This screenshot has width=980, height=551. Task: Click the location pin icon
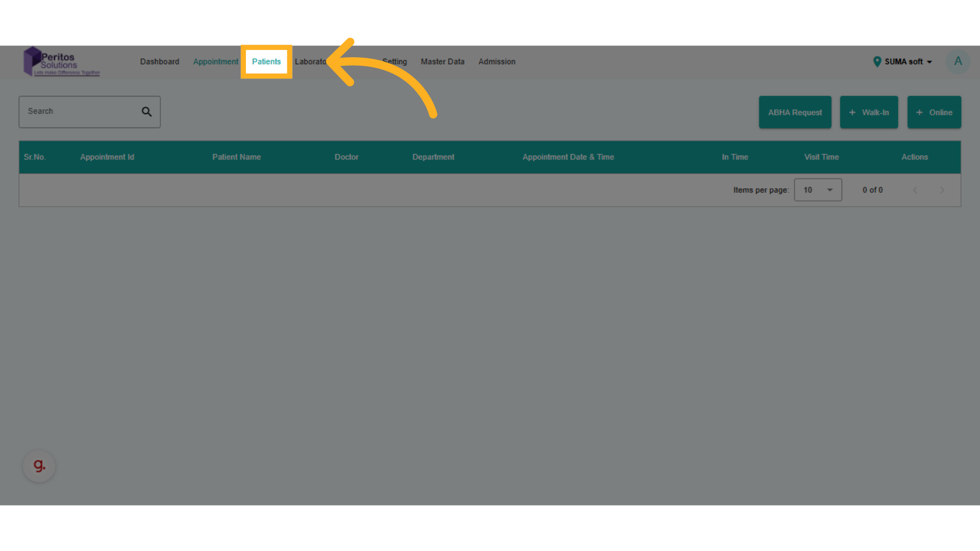point(877,62)
